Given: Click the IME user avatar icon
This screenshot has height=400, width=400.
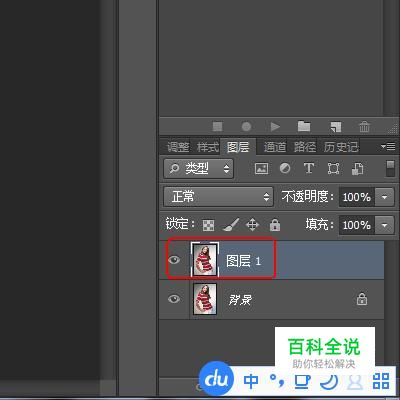Looking at the screenshot, I should [x=355, y=382].
